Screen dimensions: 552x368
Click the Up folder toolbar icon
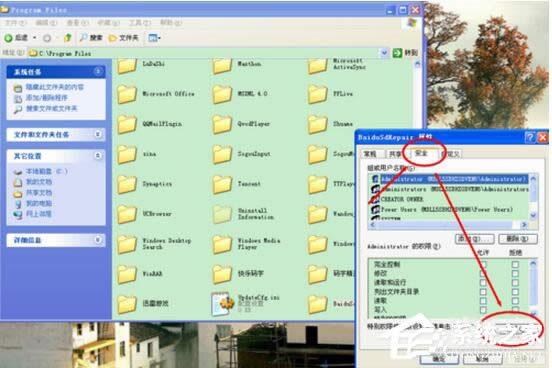coord(67,37)
